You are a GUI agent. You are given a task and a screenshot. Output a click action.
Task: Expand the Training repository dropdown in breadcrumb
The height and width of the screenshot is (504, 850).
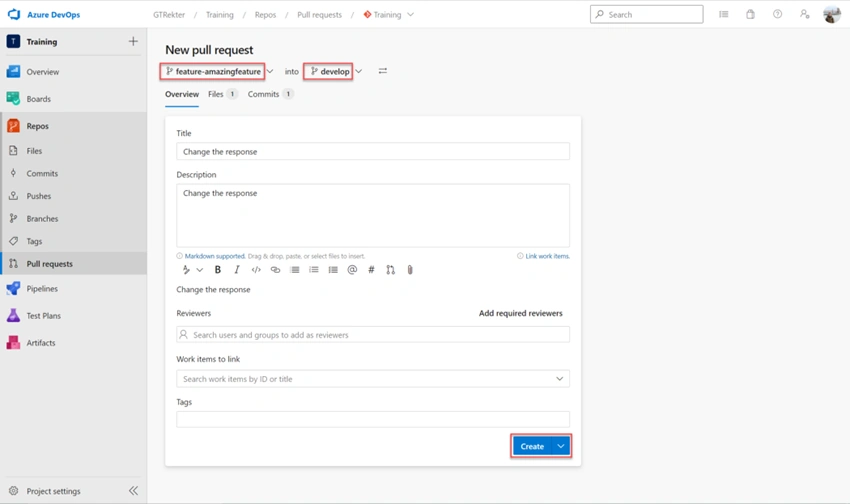click(x=410, y=15)
